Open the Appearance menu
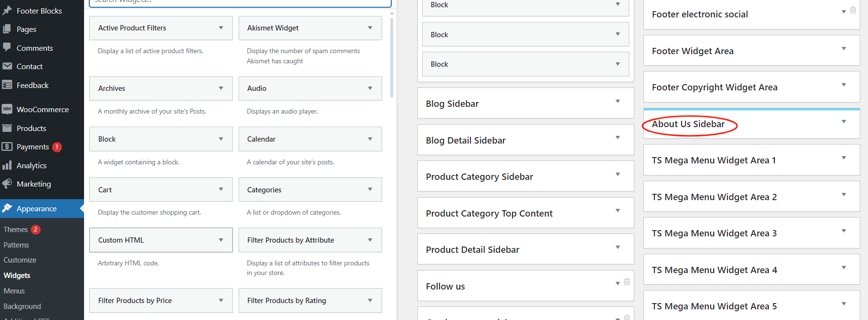 pos(37,209)
